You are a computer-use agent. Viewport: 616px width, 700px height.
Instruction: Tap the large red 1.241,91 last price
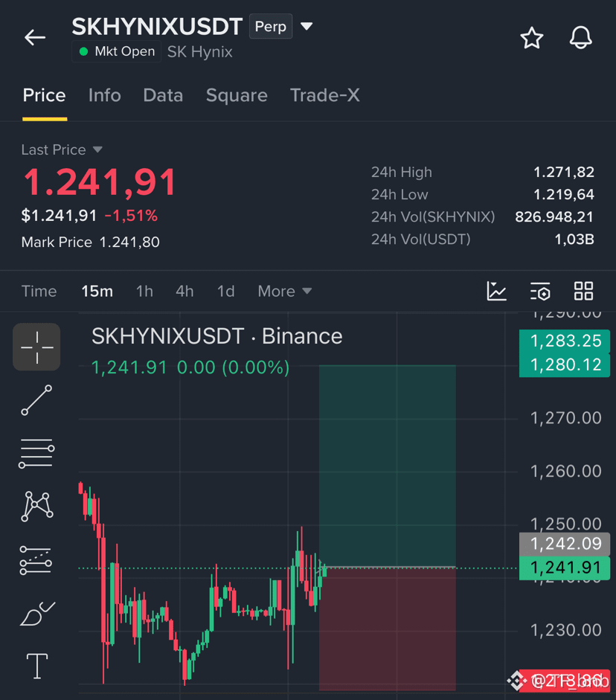[x=100, y=182]
